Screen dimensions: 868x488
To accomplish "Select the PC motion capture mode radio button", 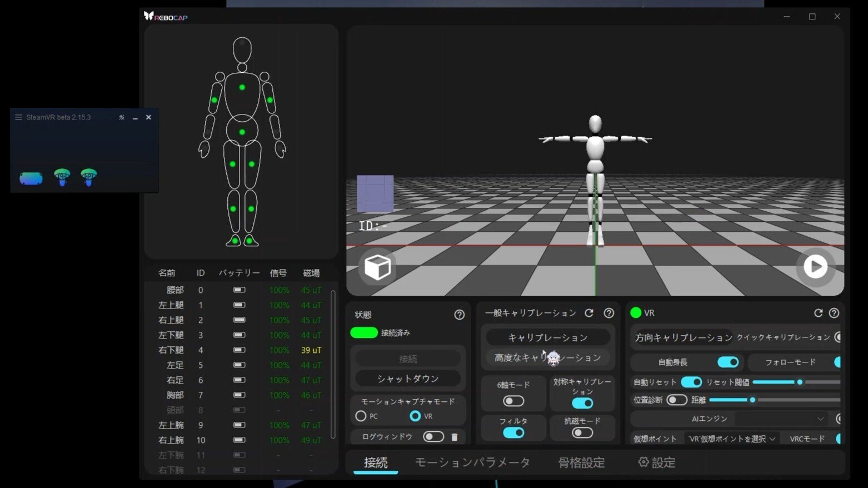I will tap(361, 416).
